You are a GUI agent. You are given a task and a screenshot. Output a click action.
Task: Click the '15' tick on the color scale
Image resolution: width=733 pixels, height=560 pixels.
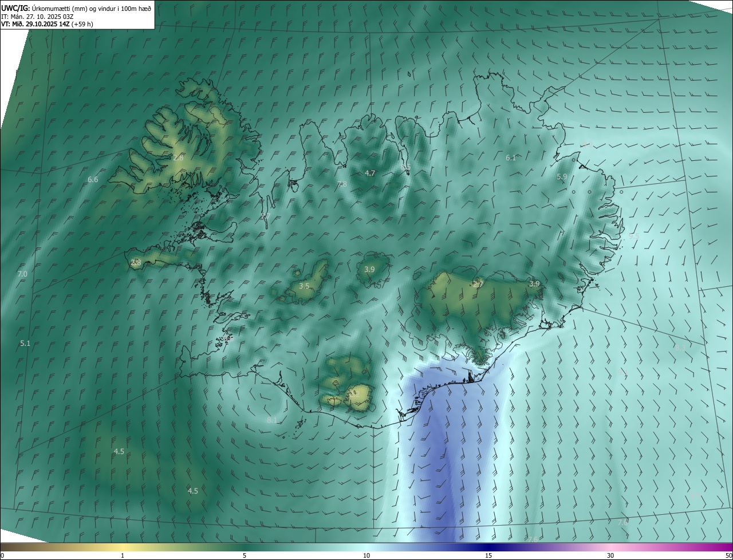coord(488,555)
